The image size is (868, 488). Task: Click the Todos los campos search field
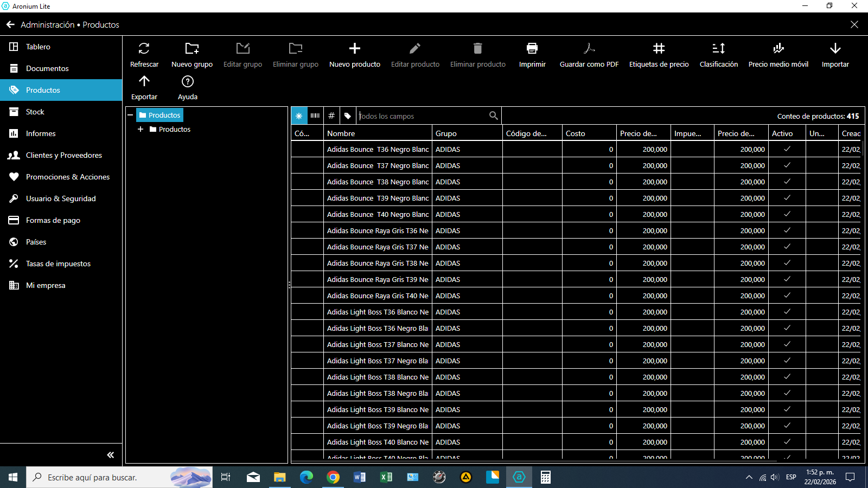pyautogui.click(x=423, y=116)
